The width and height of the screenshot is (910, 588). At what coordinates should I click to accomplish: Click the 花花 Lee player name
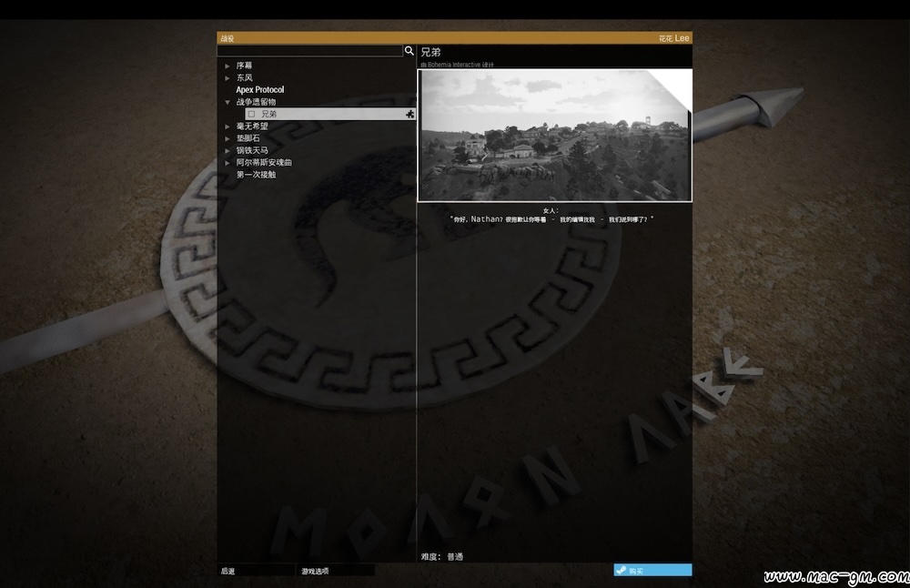[x=673, y=38]
